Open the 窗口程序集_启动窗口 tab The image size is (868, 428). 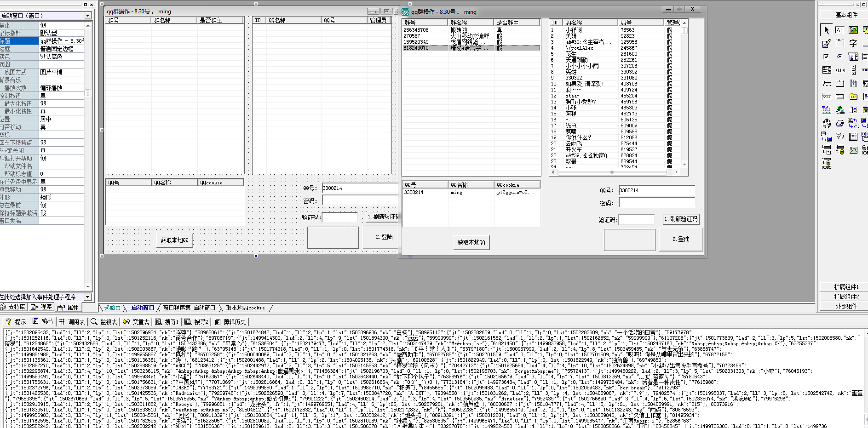click(x=189, y=308)
